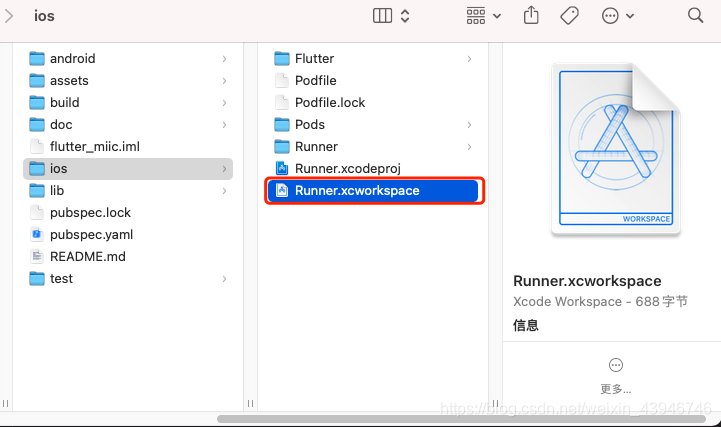Click the 信息 heading in preview
The height and width of the screenshot is (427, 721).
coord(526,325)
